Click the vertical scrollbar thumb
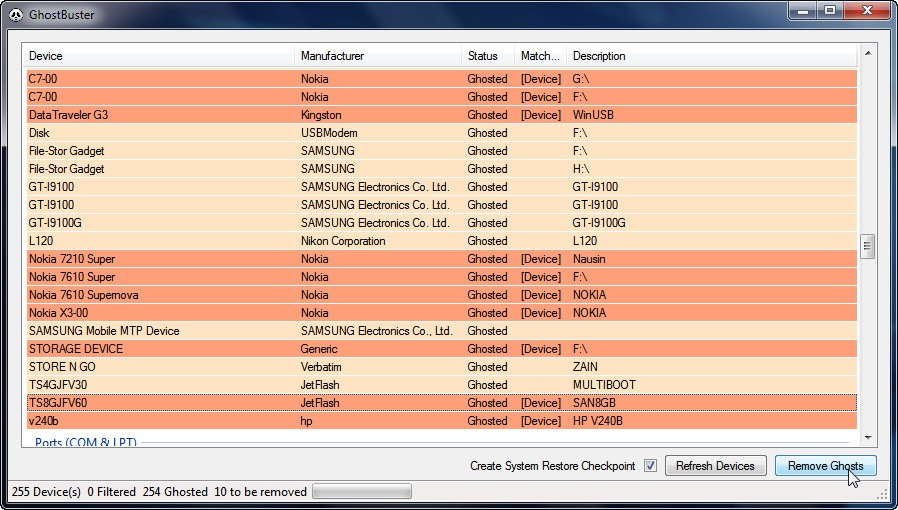The width and height of the screenshot is (898, 510). coord(868,247)
